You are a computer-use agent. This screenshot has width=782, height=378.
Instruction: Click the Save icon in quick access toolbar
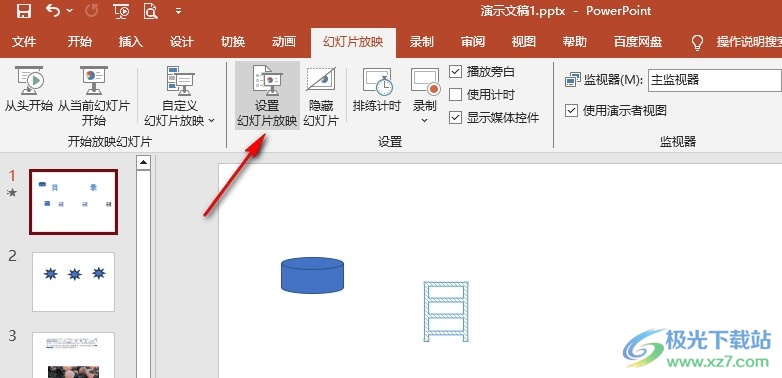tap(23, 11)
